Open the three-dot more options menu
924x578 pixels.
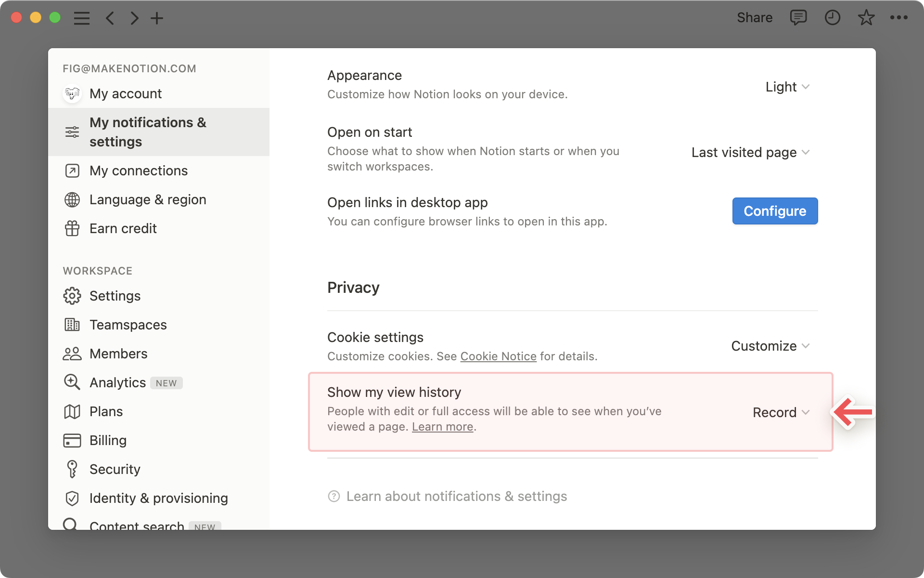[x=898, y=18]
